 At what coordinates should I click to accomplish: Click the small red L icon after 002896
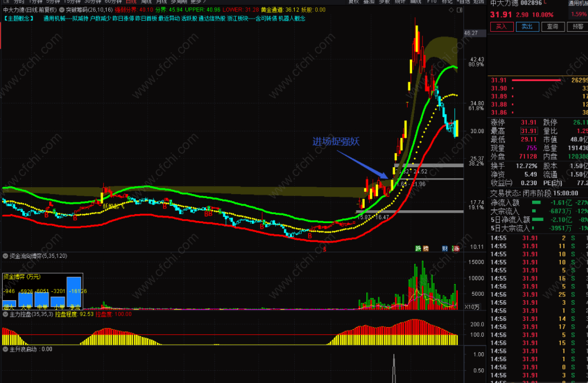coord(544,3)
